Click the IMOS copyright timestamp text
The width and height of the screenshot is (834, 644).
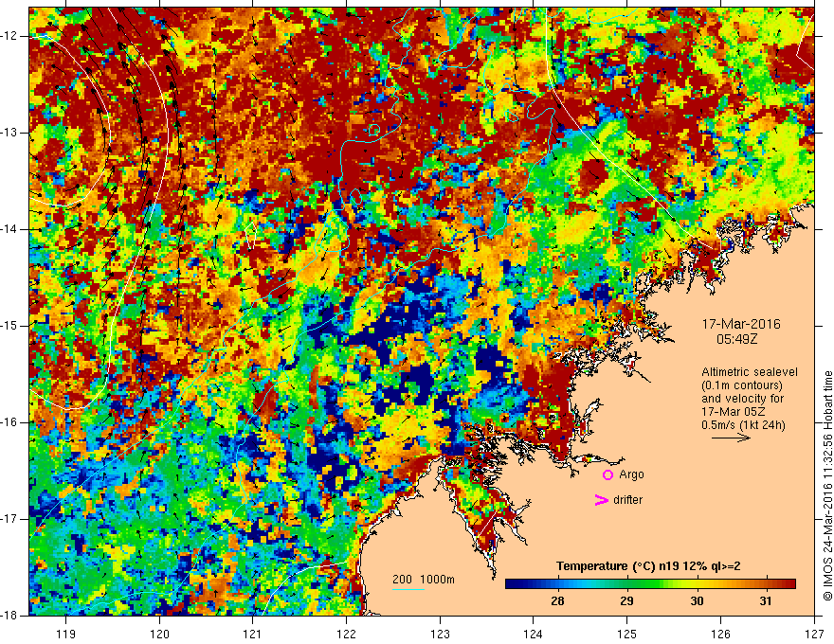coord(827,486)
